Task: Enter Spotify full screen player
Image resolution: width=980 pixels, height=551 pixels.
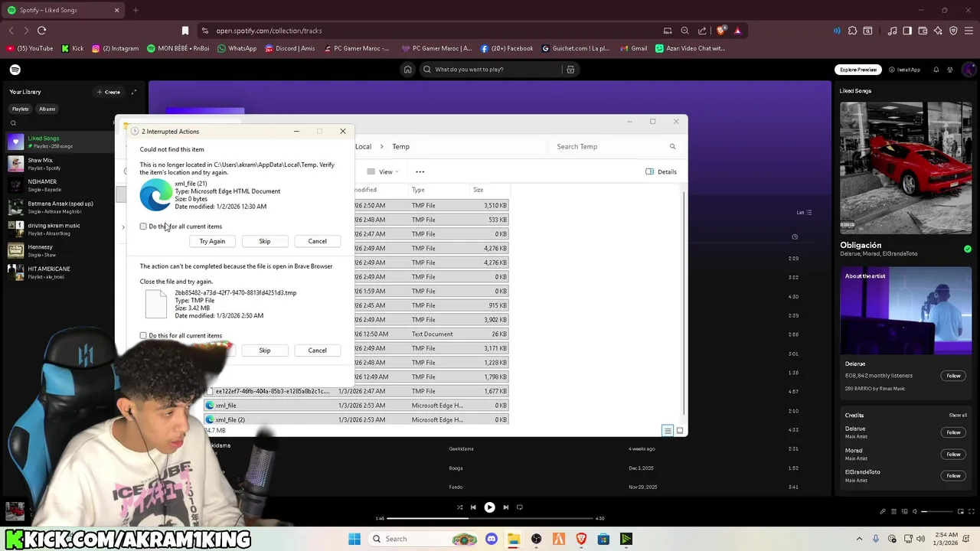Action: pos(971,511)
